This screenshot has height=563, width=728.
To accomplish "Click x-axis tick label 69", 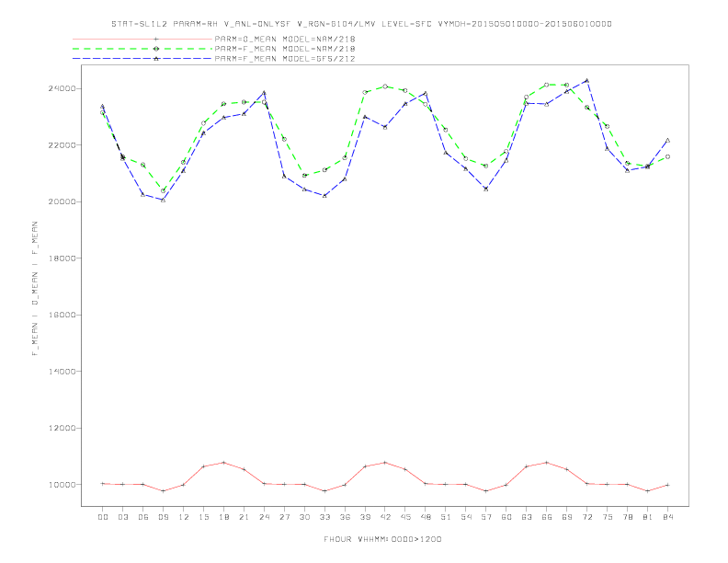I will point(567,517).
